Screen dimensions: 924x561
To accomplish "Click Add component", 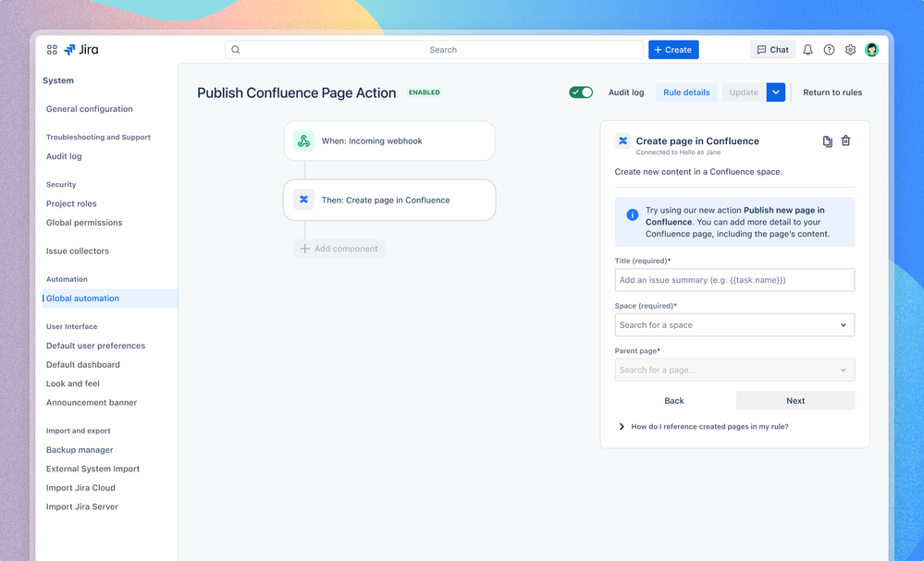I will pos(339,249).
